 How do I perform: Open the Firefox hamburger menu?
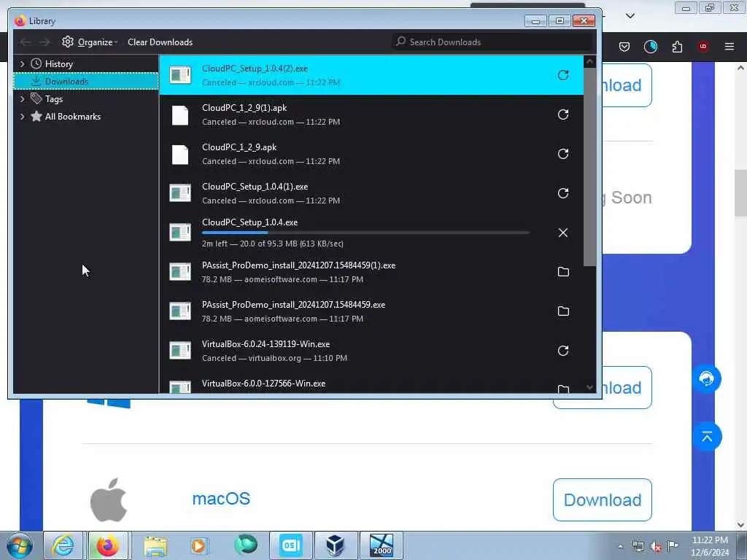pyautogui.click(x=729, y=46)
